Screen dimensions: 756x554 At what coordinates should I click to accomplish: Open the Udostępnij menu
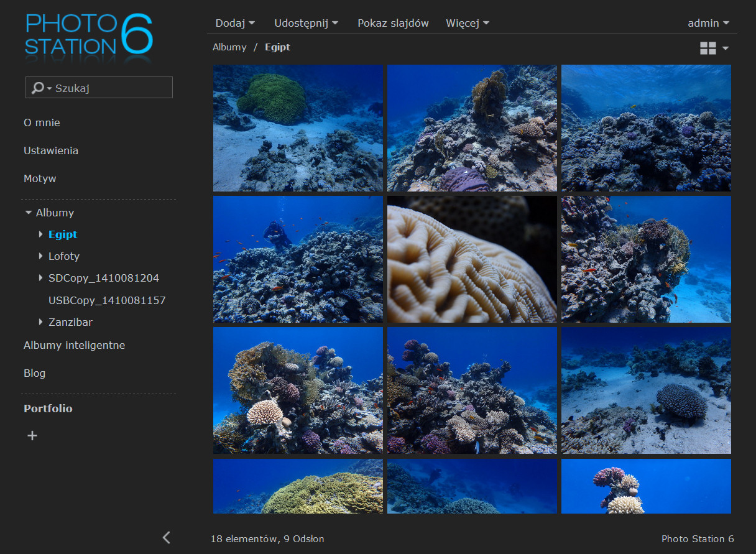pos(307,23)
